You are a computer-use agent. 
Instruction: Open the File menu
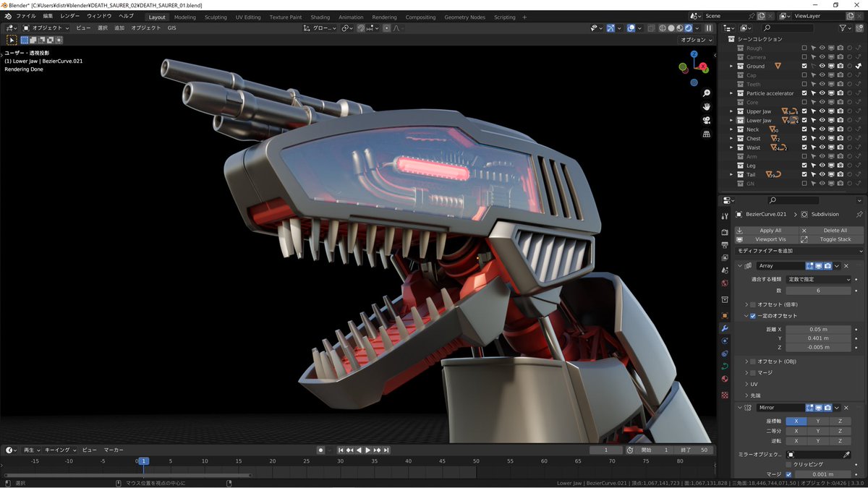[x=25, y=16]
